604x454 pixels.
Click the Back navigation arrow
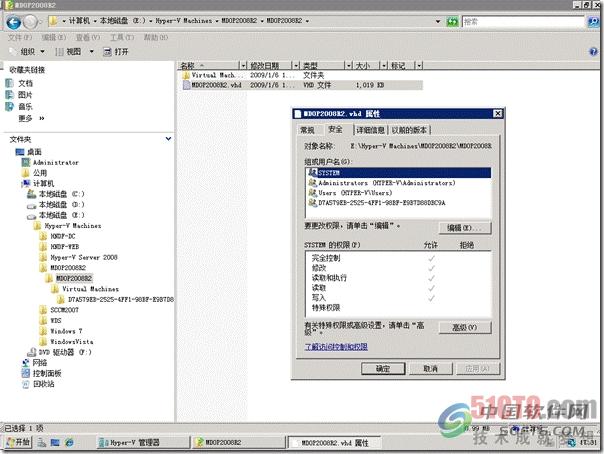pos(13,22)
